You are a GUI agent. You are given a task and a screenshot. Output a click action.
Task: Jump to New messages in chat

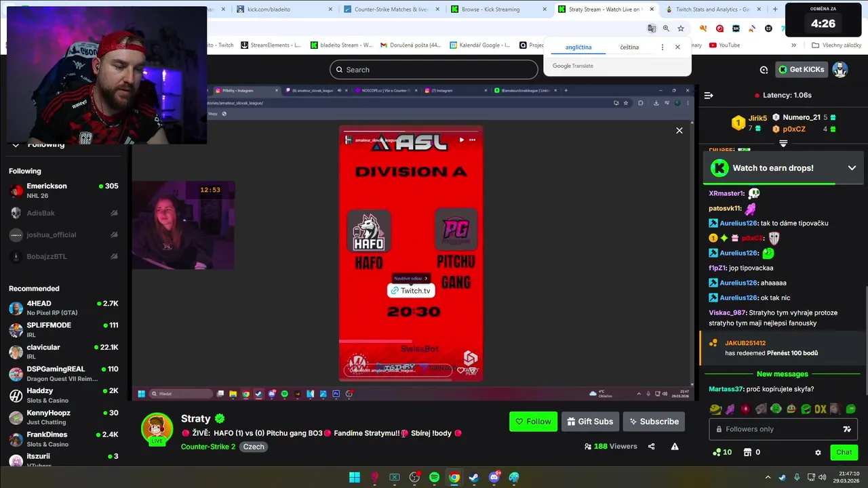coord(782,374)
